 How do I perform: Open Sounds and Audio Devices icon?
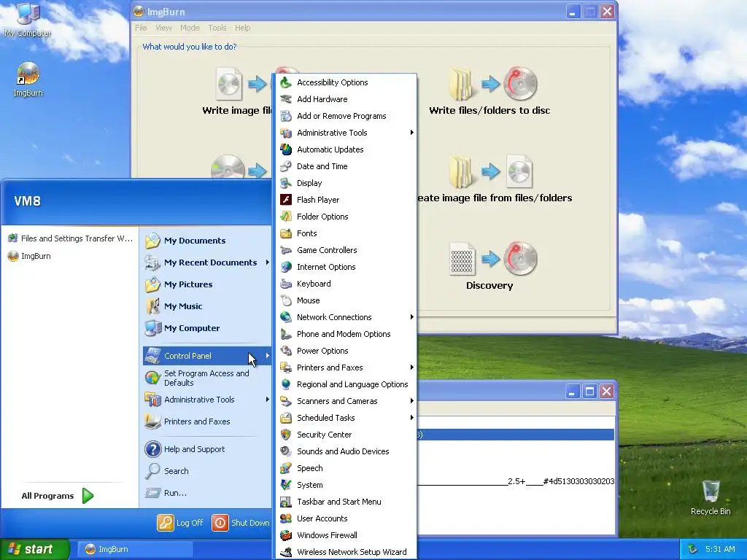[x=286, y=451]
